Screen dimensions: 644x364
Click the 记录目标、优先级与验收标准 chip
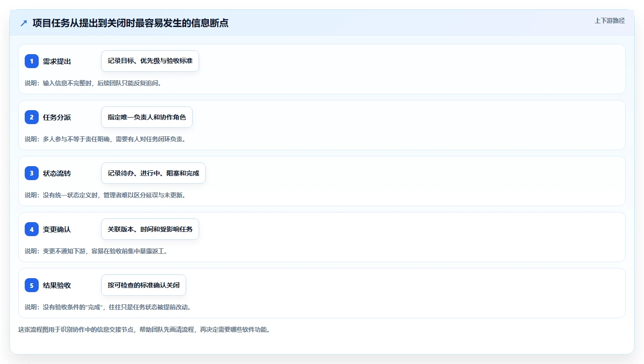(150, 61)
